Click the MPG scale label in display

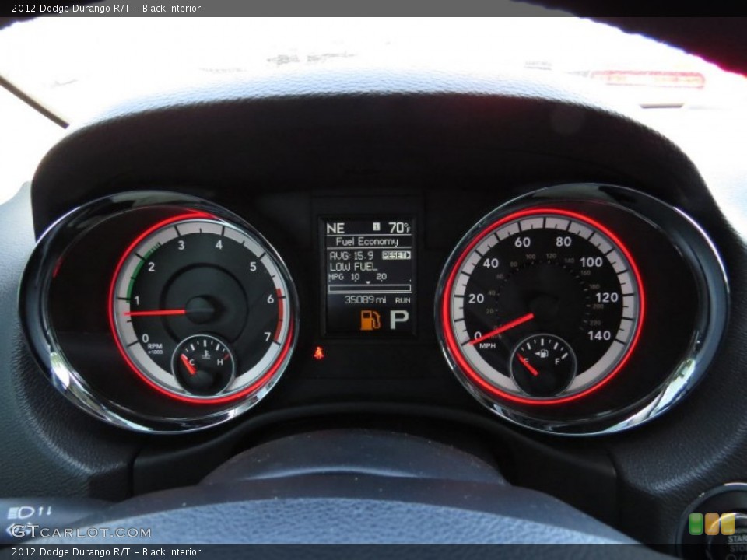coord(336,277)
